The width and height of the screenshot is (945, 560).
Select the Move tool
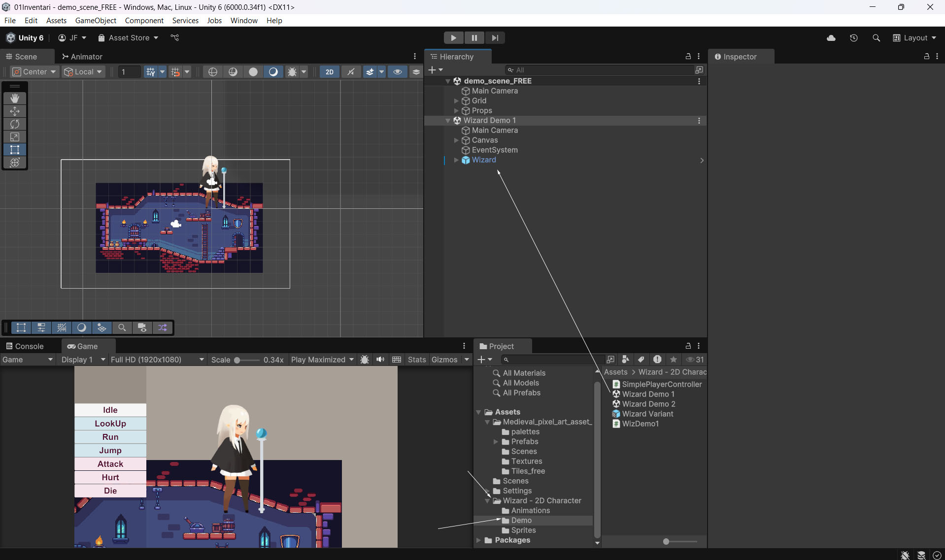click(15, 111)
